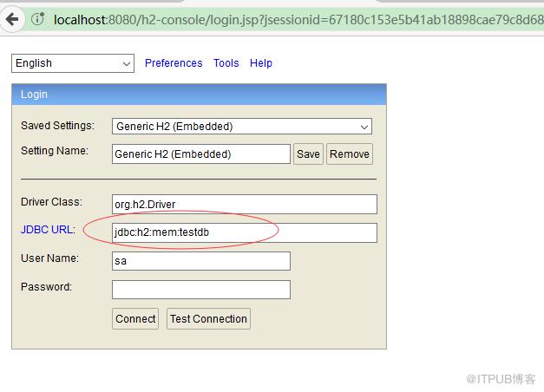
Task: Click the localhost:8080 URL in address bar
Action: pos(298,20)
